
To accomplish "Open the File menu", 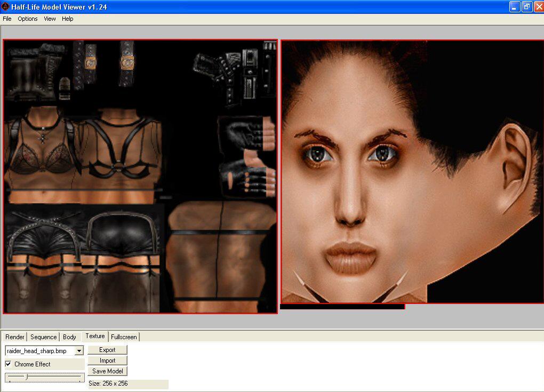I will point(7,19).
